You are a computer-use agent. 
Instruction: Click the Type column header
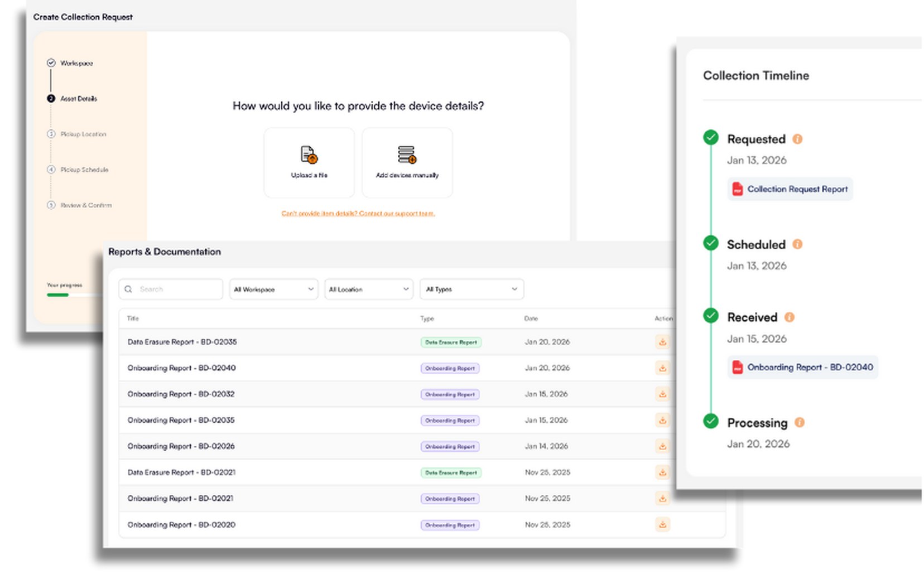tap(427, 319)
